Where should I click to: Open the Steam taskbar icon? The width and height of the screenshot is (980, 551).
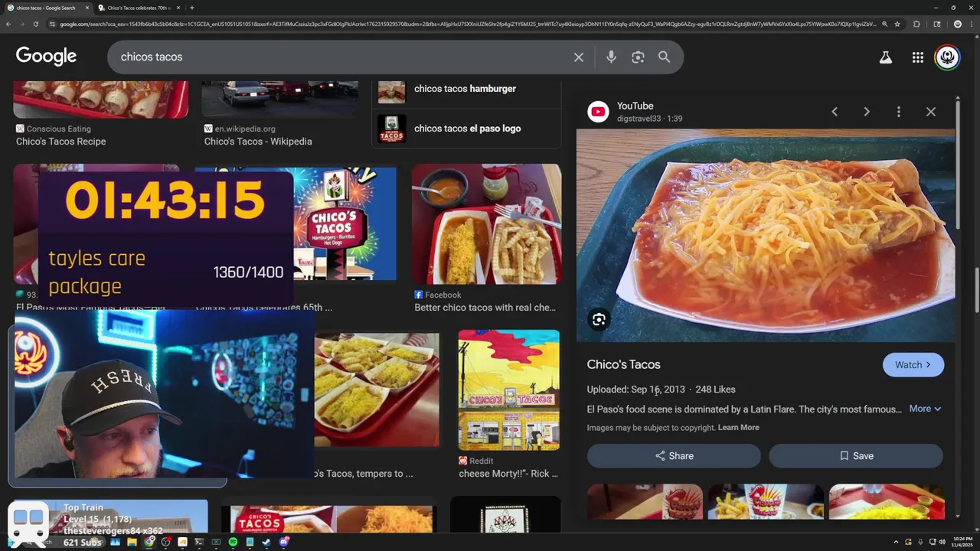266,542
